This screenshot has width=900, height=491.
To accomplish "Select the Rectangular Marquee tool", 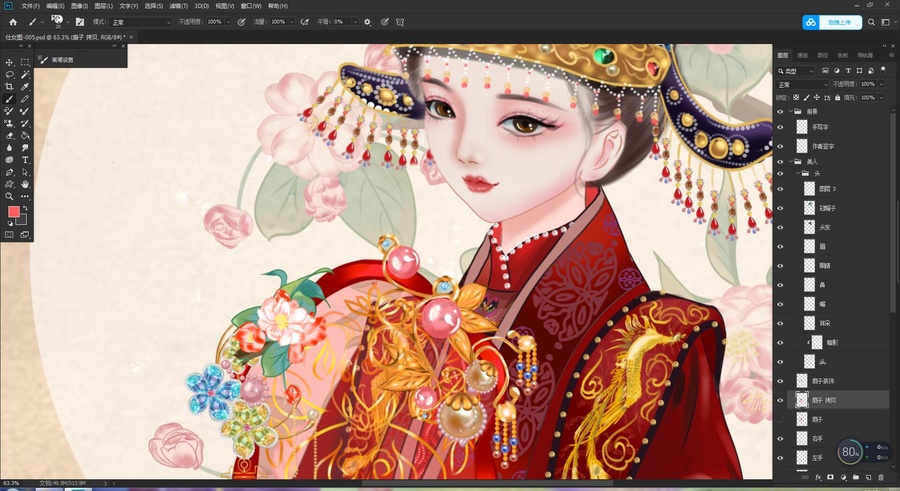I will coord(25,62).
